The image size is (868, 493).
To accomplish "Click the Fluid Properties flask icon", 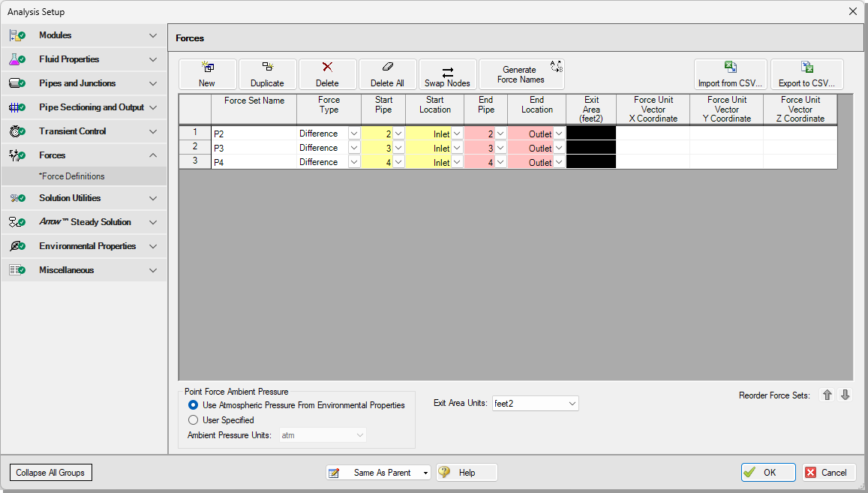I will (x=17, y=59).
